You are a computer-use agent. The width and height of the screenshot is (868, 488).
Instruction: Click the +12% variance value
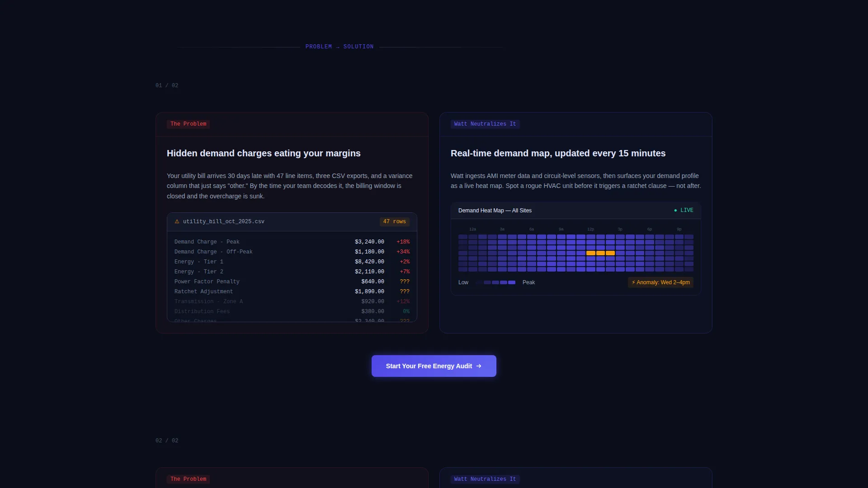click(x=403, y=301)
